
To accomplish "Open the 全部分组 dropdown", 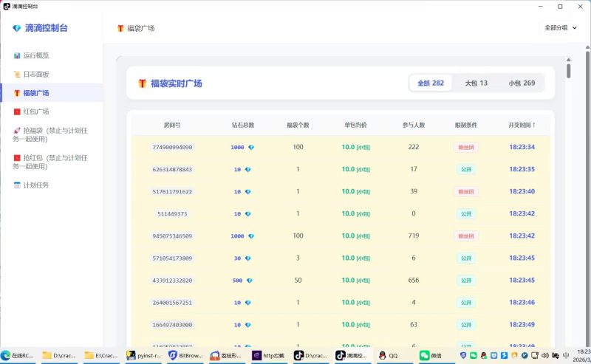I will [x=561, y=27].
